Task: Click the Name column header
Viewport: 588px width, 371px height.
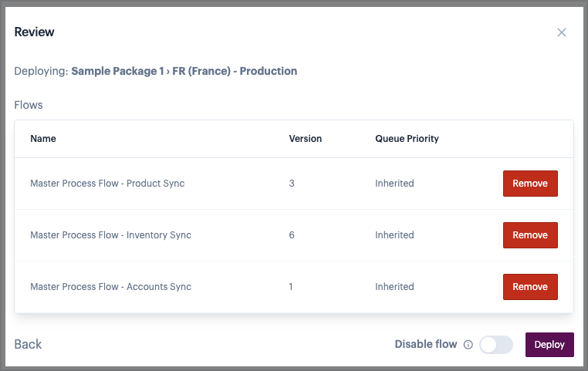Action: click(x=43, y=139)
